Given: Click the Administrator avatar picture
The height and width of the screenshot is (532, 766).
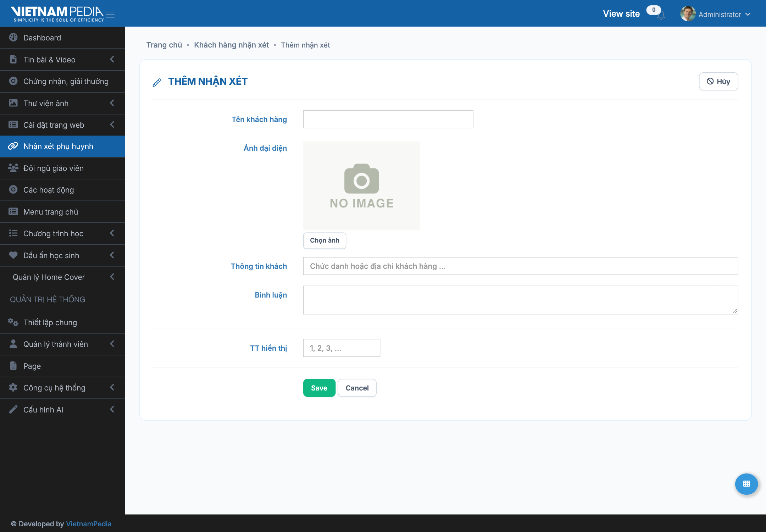Looking at the screenshot, I should (688, 14).
